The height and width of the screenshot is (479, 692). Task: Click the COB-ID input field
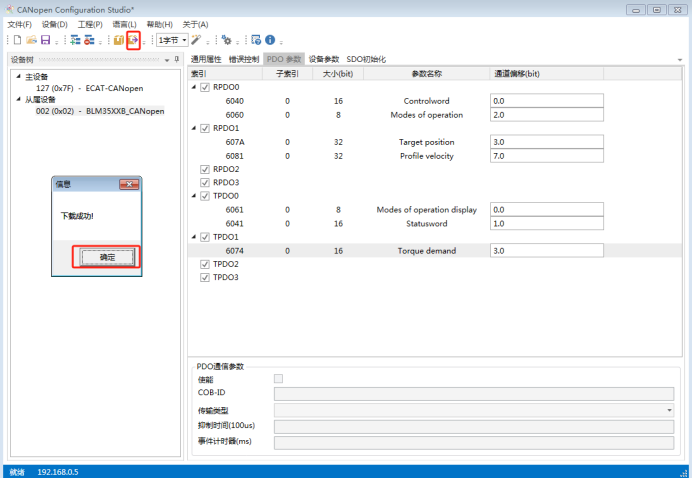pos(474,393)
